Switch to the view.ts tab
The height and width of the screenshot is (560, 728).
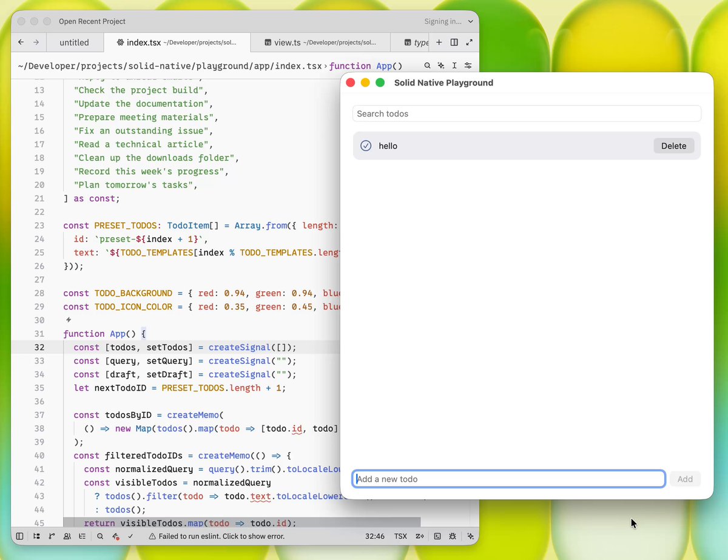click(320, 42)
